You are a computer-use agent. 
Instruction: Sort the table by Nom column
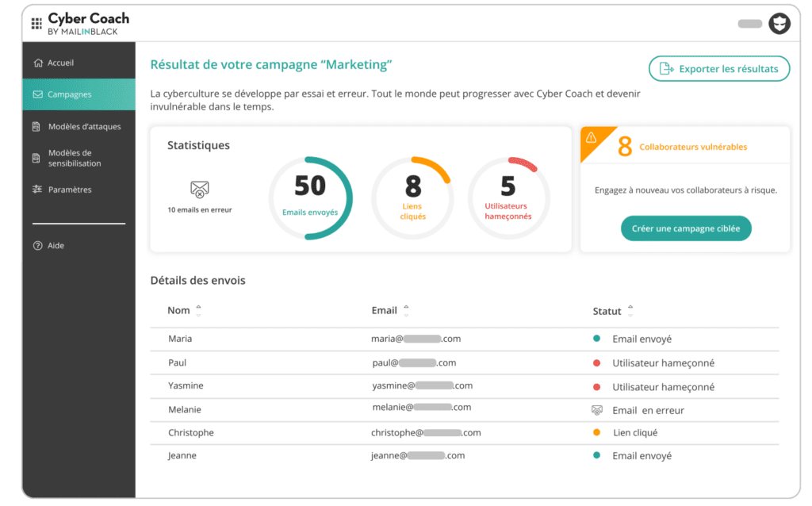coord(198,311)
